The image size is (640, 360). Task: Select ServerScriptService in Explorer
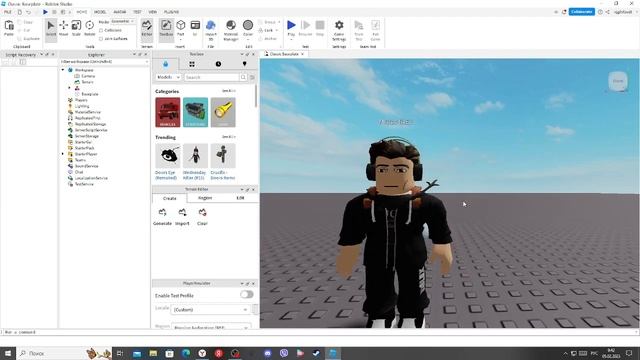[91, 130]
